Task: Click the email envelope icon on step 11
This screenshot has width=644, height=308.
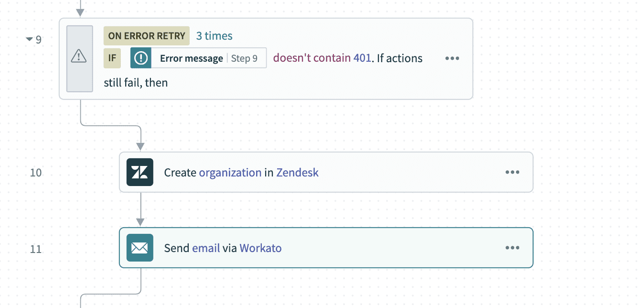Action: (x=140, y=248)
